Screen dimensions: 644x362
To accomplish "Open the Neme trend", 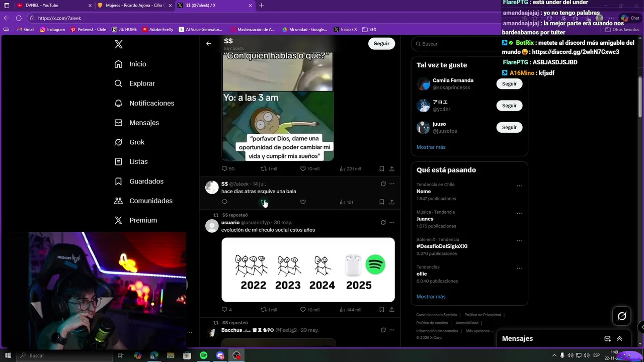I will 424,192.
